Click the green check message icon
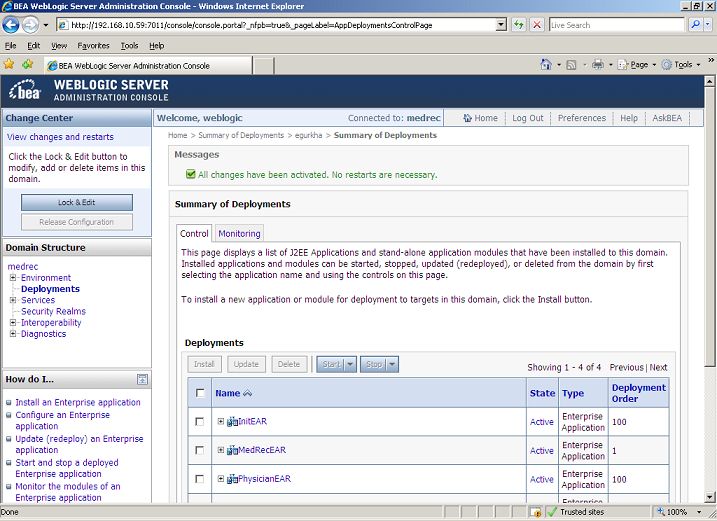 click(190, 174)
